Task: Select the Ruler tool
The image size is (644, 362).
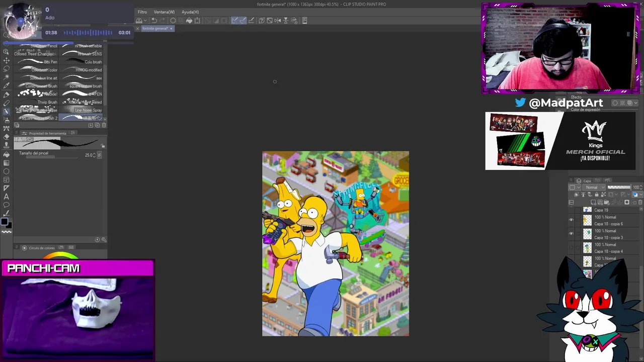Action: pos(6,188)
